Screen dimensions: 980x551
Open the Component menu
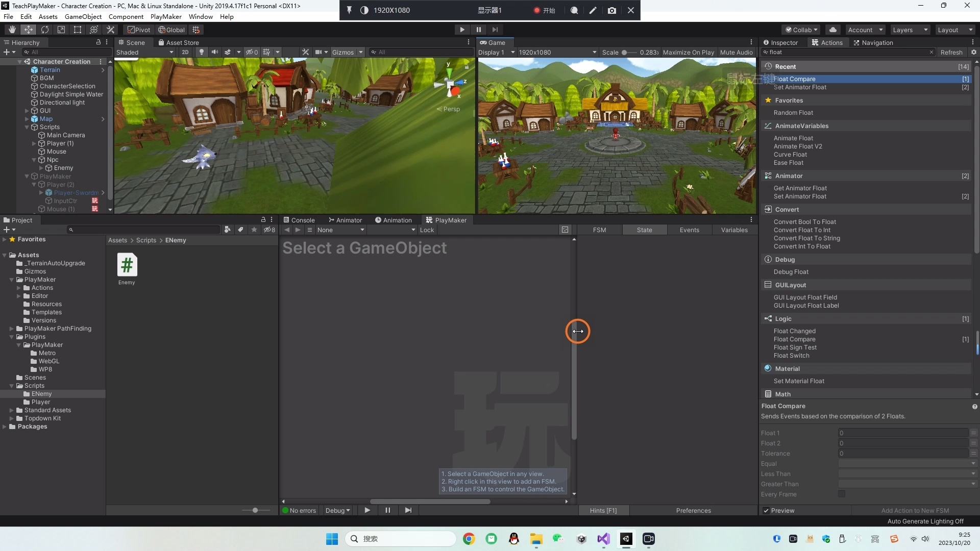coord(126,16)
